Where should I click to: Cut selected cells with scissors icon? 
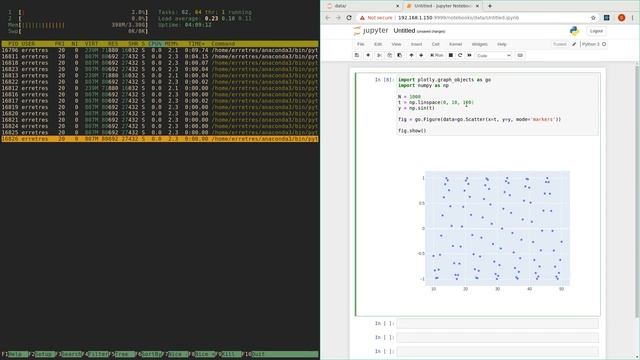[379, 55]
